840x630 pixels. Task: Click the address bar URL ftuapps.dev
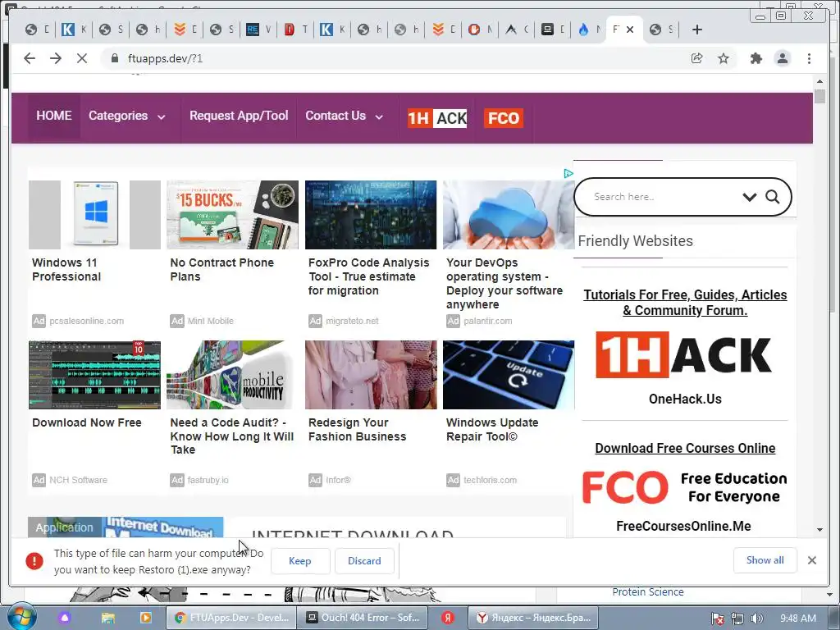(165, 58)
